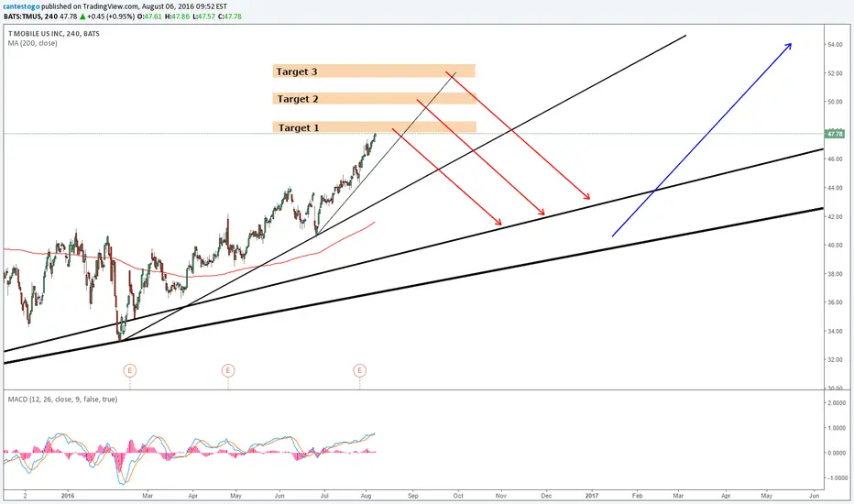Image resolution: width=854 pixels, height=504 pixels.
Task: Click the -1.0000 MACD axis label
Action: pyautogui.click(x=836, y=477)
